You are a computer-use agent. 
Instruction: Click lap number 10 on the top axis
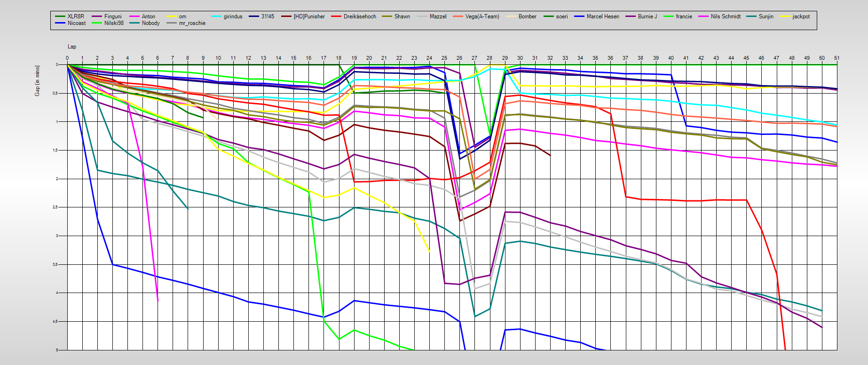click(x=218, y=58)
